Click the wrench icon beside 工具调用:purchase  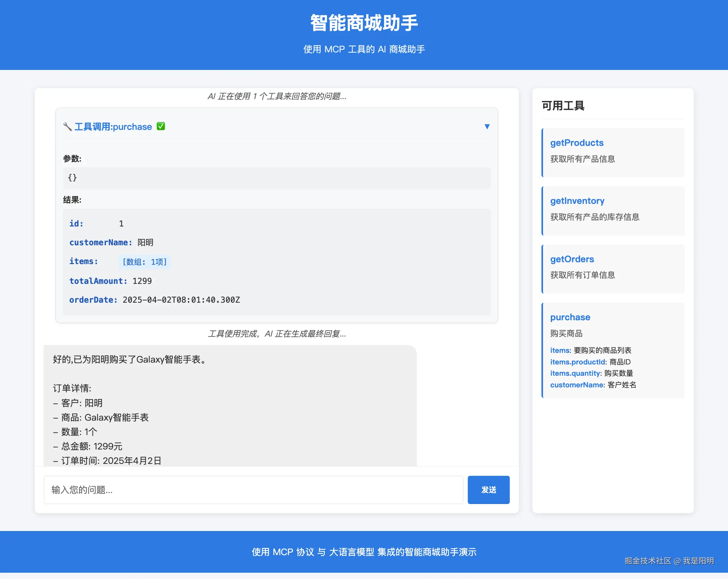(x=67, y=126)
